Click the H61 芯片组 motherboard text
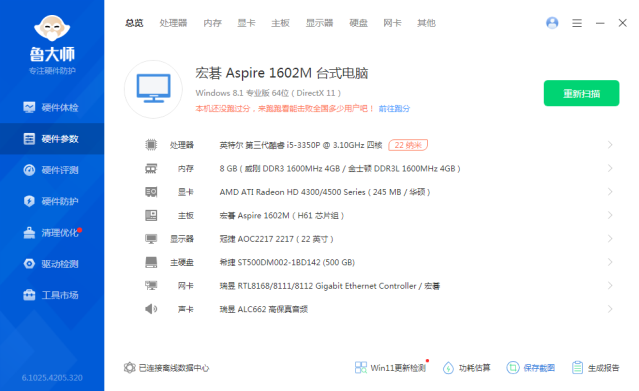 282,215
